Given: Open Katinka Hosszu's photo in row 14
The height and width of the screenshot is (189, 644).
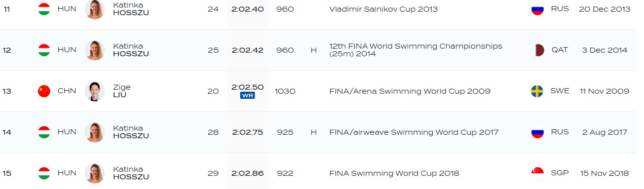Looking at the screenshot, I should (95, 132).
